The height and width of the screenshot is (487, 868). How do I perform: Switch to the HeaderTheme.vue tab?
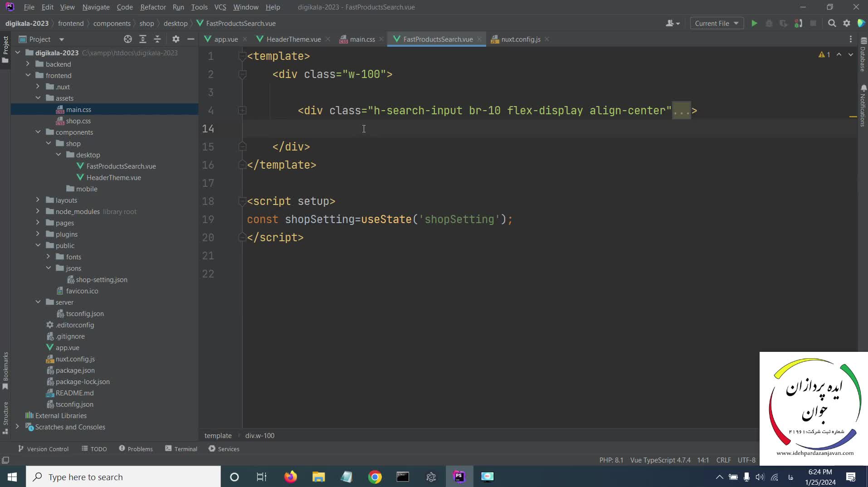[x=293, y=39]
